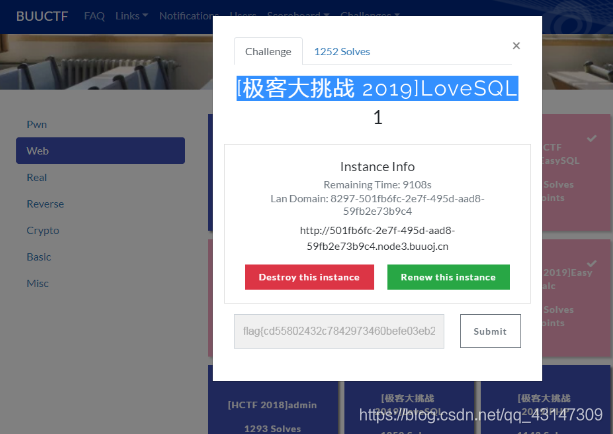Focus the flag input field
This screenshot has height=434, width=613.
click(x=339, y=331)
